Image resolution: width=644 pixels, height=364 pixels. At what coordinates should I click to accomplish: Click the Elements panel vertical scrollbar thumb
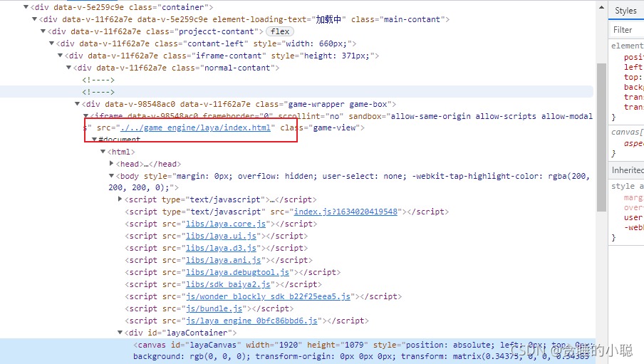(601, 137)
